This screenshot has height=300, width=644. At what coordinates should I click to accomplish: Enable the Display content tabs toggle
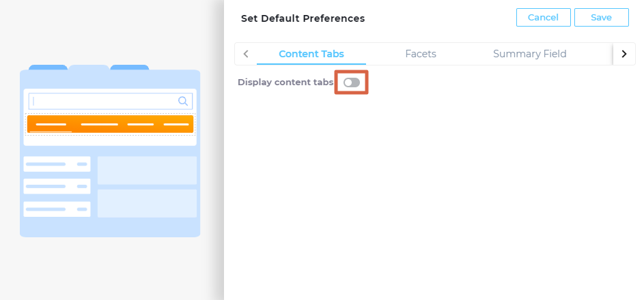click(352, 82)
